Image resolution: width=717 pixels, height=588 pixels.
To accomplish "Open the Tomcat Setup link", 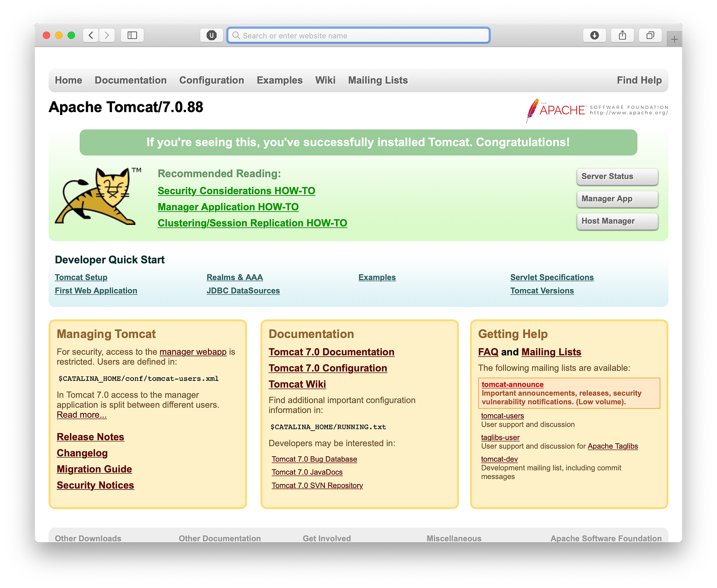I will point(81,277).
